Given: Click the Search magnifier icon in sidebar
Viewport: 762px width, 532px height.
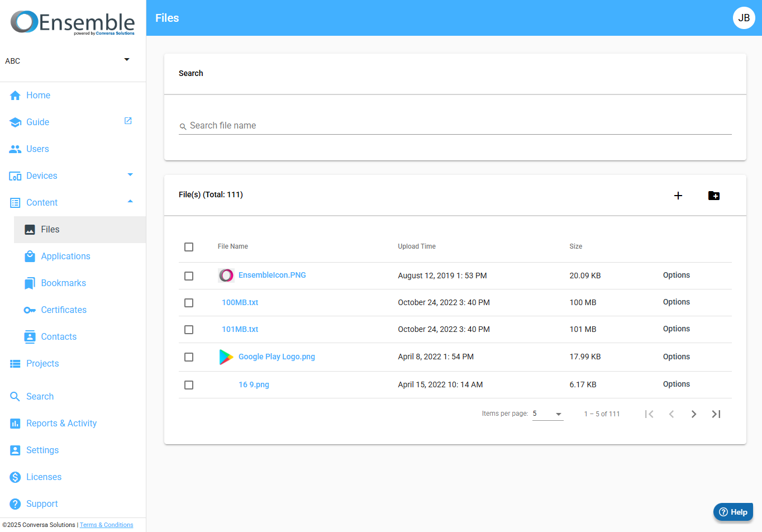Looking at the screenshot, I should coord(15,397).
